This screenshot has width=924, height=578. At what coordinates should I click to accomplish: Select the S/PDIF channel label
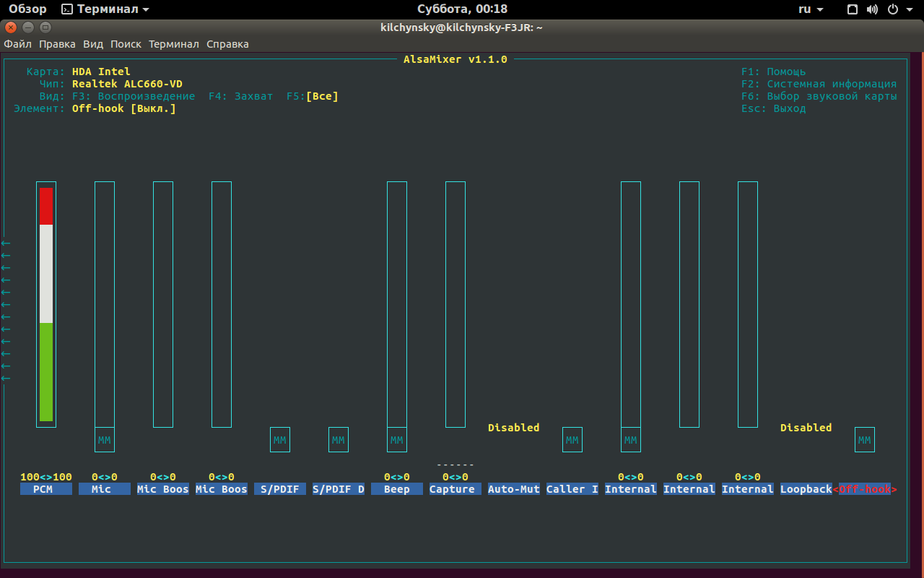(x=280, y=489)
